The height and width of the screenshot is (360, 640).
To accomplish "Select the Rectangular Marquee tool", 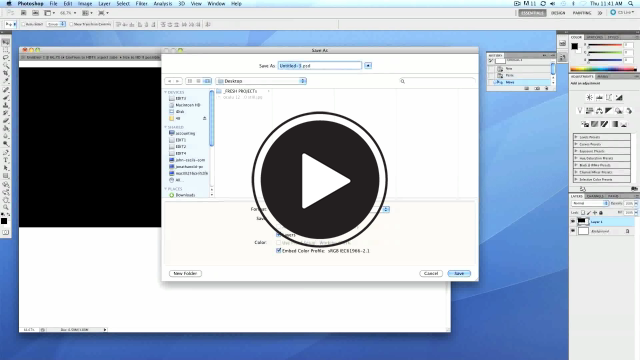I will coord(6,50).
